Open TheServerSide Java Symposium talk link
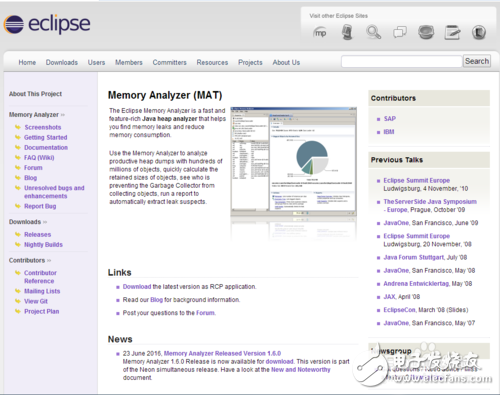Screen dimensions: 500x395 coord(430,206)
